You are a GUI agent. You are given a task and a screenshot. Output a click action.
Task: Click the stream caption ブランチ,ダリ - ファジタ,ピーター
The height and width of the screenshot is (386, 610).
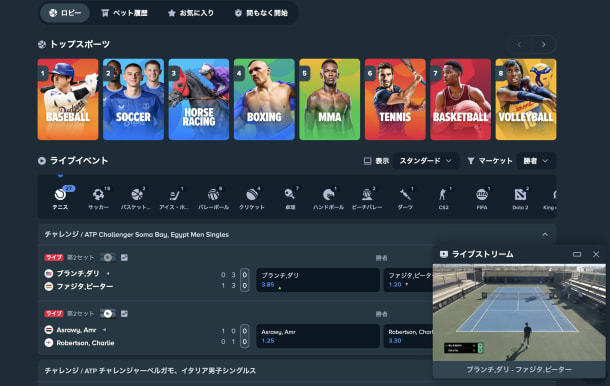[x=519, y=370]
